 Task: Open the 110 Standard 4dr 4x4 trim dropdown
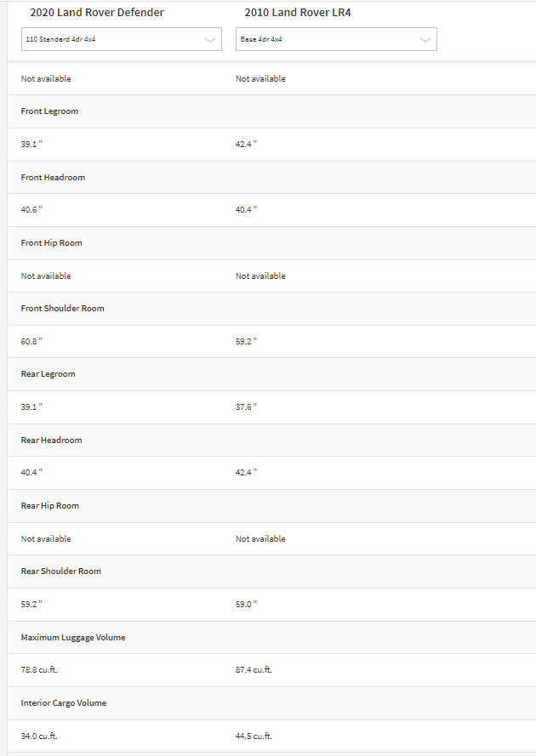pyautogui.click(x=121, y=39)
